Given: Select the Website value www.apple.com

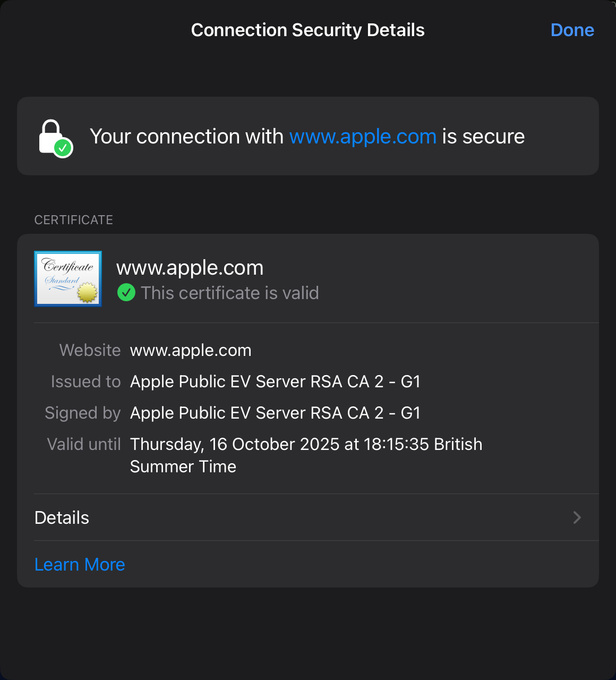Looking at the screenshot, I should pyautogui.click(x=191, y=350).
